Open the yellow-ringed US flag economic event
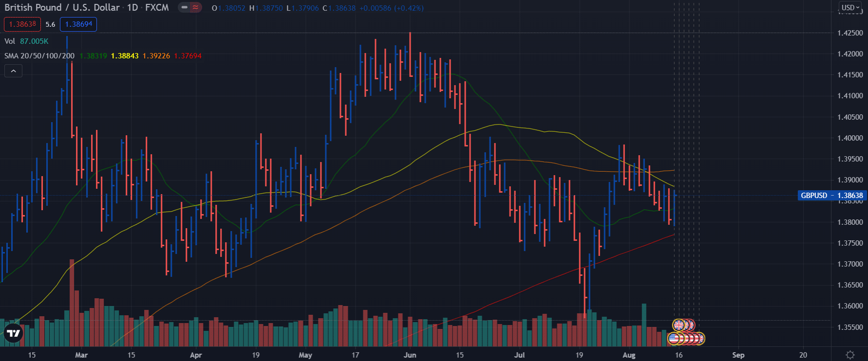 coord(674,338)
